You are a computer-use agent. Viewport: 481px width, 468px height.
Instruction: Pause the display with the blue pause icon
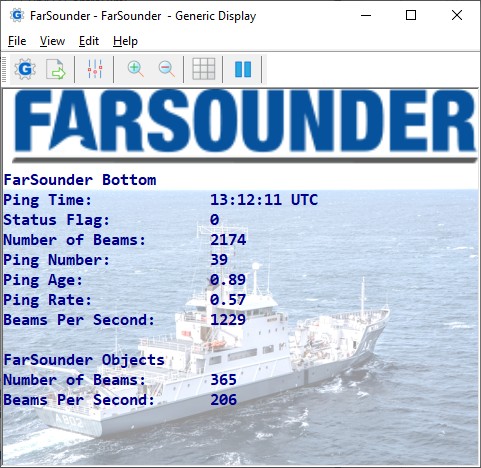click(243, 69)
